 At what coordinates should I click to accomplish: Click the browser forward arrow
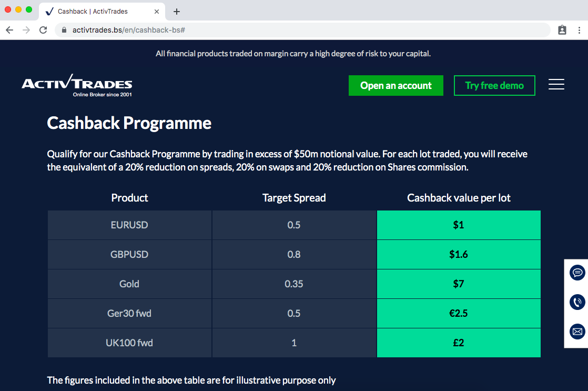[26, 30]
